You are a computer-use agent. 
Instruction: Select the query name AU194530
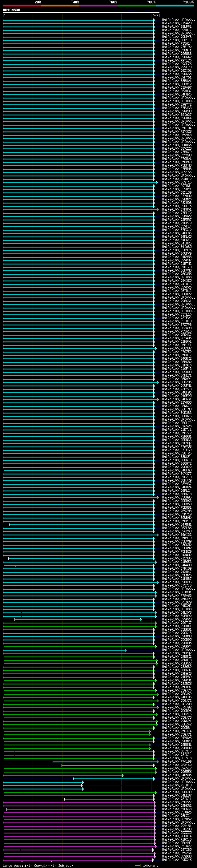pos(11,10)
